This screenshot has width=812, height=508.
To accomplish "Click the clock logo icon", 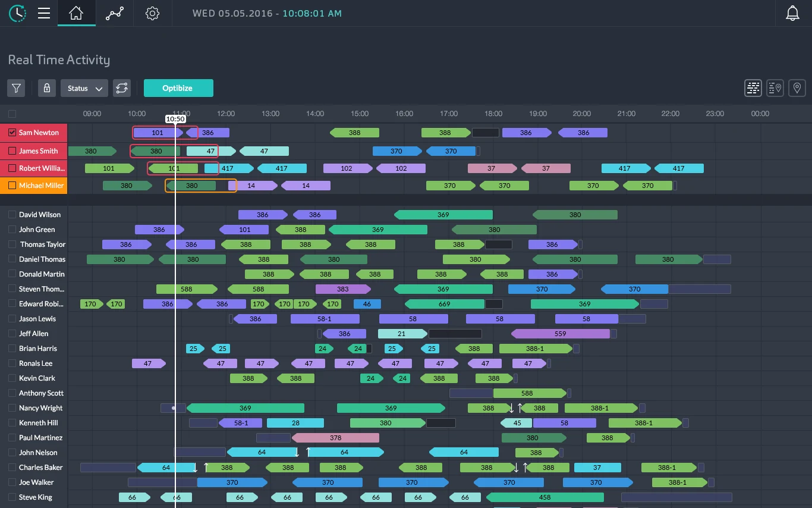I will tap(18, 12).
